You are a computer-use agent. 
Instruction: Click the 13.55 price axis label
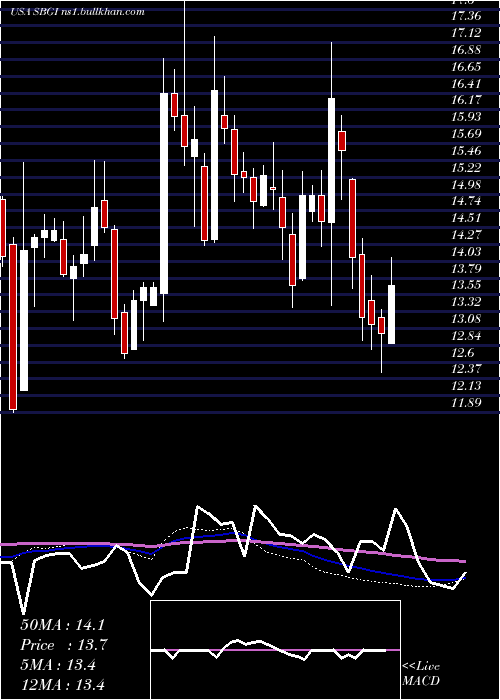(x=466, y=285)
